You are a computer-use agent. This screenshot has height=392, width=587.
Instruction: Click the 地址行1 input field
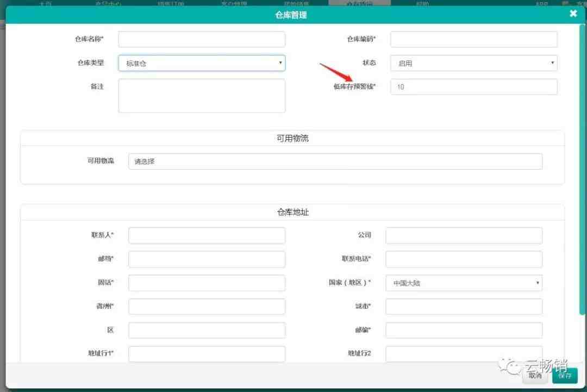[207, 354]
